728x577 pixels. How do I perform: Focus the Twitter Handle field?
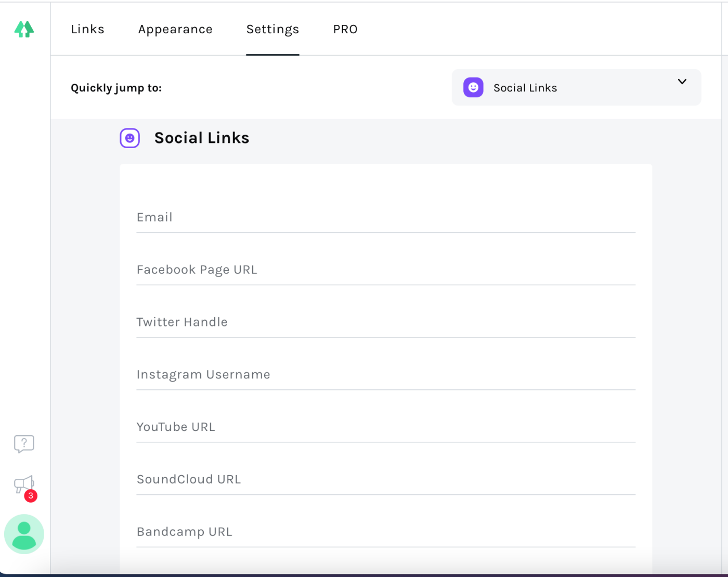(386, 322)
